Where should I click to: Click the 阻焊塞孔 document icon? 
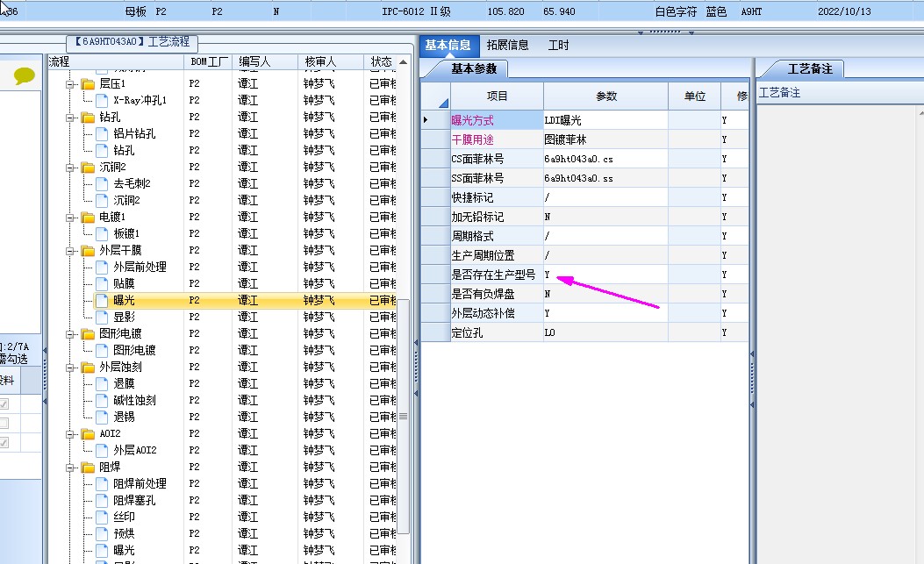click(102, 501)
